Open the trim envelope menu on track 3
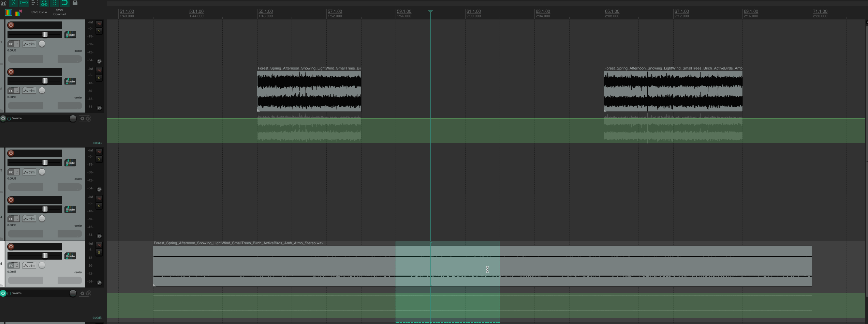 pos(29,172)
